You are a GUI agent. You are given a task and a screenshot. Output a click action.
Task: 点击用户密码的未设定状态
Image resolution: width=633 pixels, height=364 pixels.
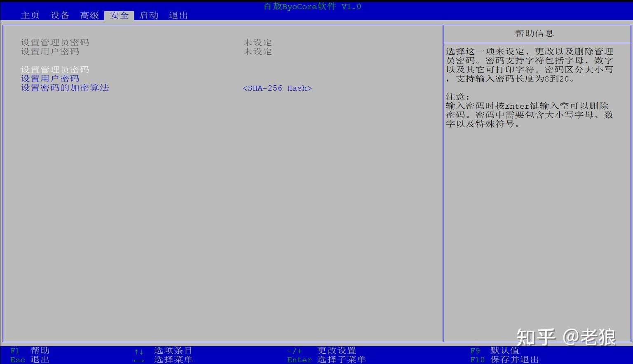click(x=257, y=51)
